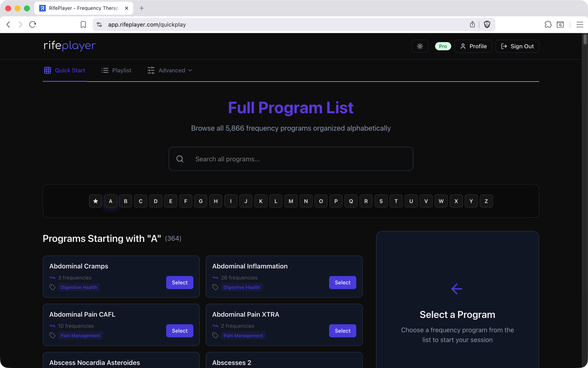The image size is (588, 368).
Task: Switch to the Quick Start tab
Action: point(65,70)
